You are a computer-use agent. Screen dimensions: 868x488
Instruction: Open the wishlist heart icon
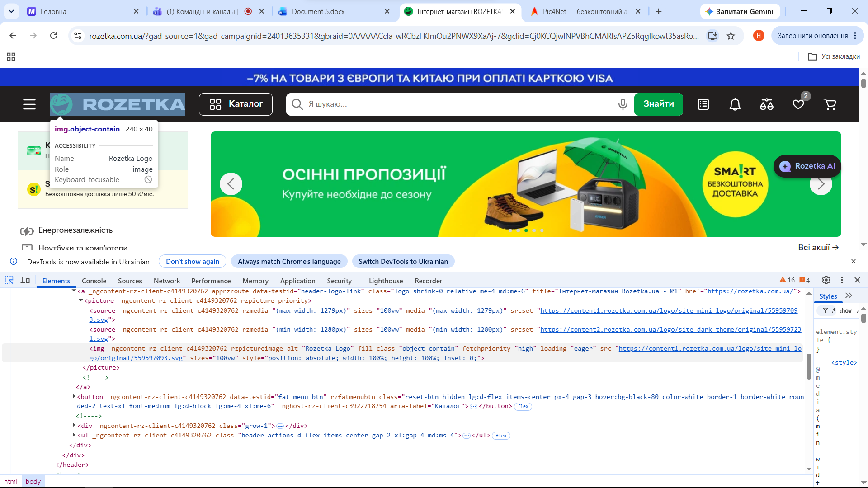coord(798,104)
